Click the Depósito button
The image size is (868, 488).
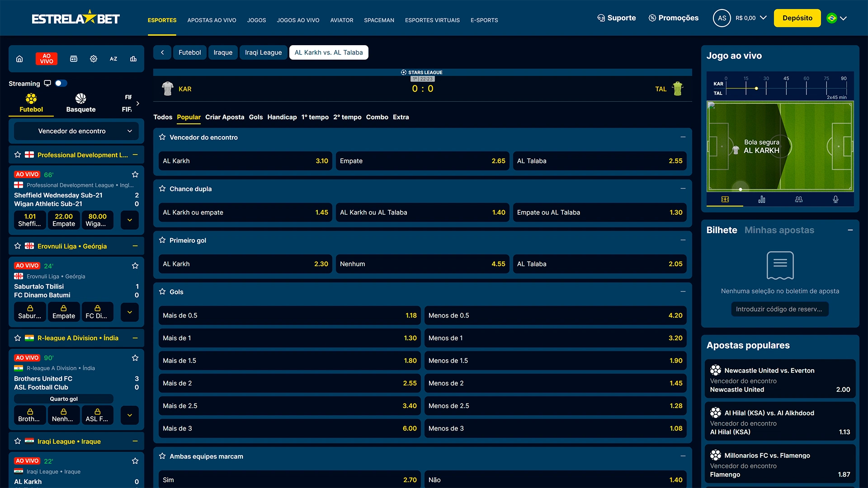click(x=797, y=18)
